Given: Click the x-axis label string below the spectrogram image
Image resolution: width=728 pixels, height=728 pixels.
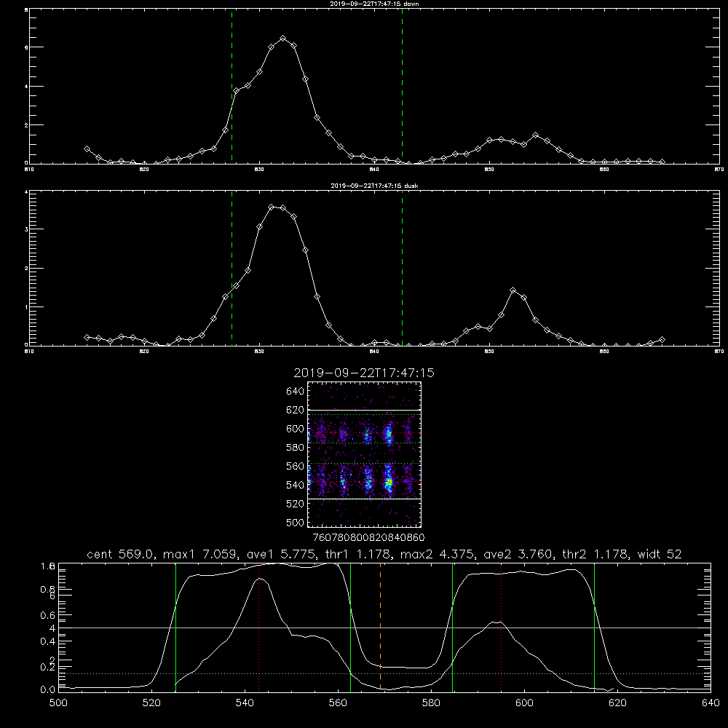Looking at the screenshot, I should pos(368,537).
